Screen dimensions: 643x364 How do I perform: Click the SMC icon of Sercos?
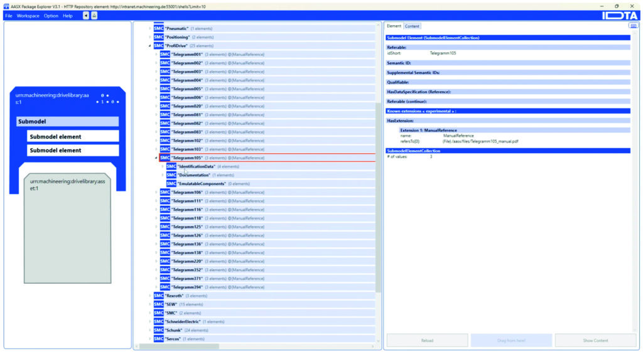pyautogui.click(x=158, y=339)
